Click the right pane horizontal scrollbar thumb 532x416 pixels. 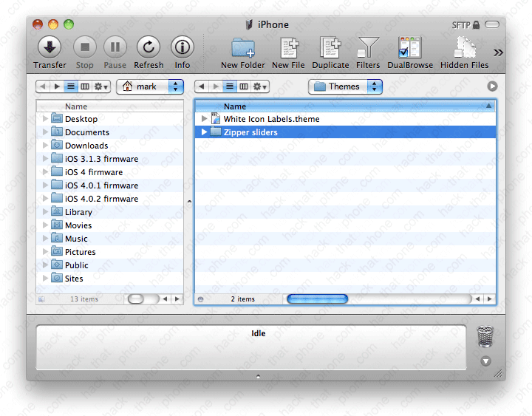[317, 299]
